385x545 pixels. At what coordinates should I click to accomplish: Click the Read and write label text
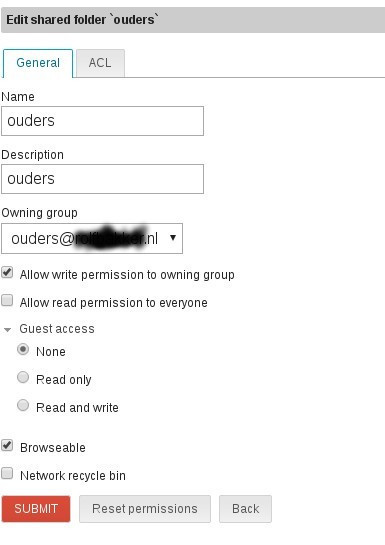(77, 408)
